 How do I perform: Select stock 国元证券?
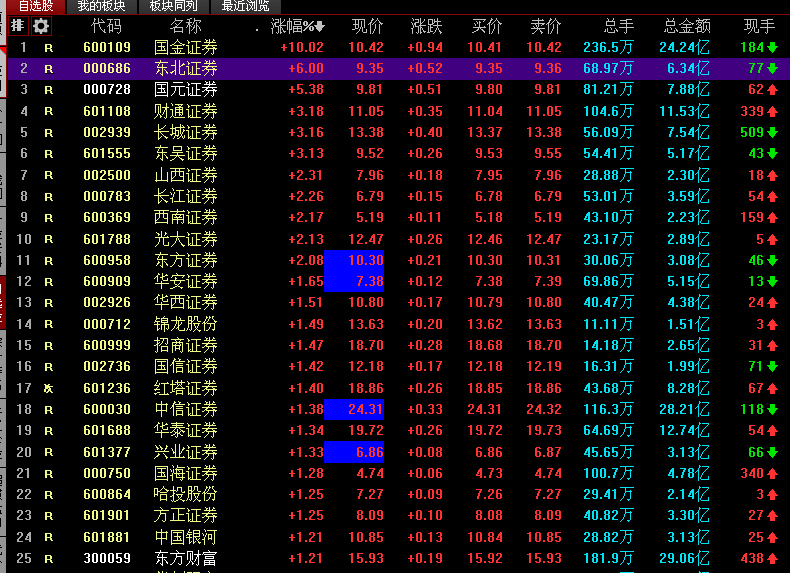[185, 90]
